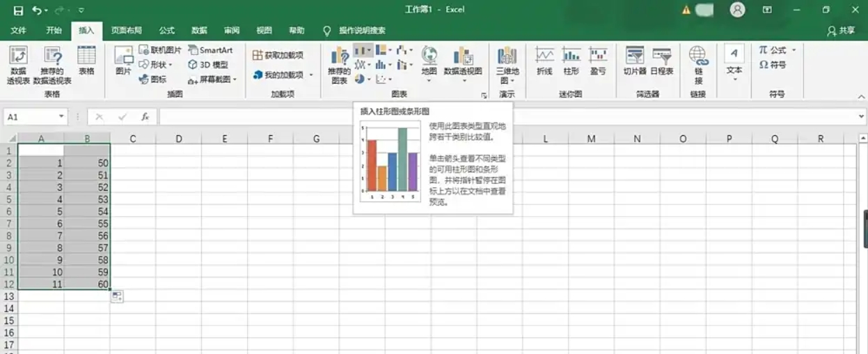The height and width of the screenshot is (354, 868).
Task: Open the Shapes (形状) gallery
Action: (156, 65)
